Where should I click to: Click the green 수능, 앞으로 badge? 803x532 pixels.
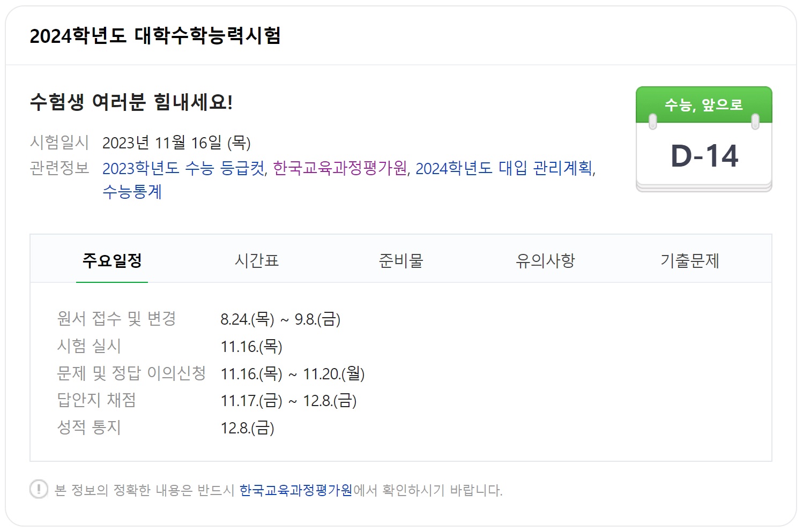click(x=704, y=104)
